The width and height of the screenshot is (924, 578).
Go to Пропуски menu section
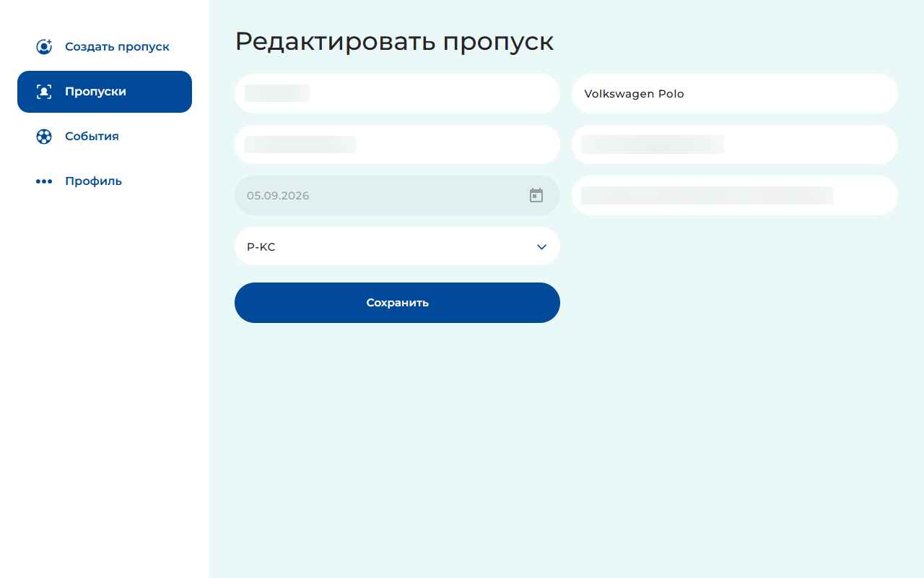tap(105, 92)
